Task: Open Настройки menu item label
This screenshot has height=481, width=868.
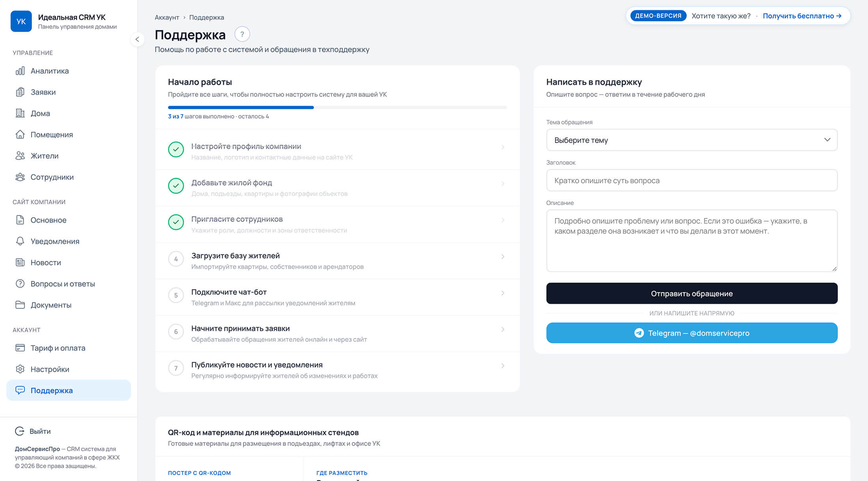Action: pos(50,369)
